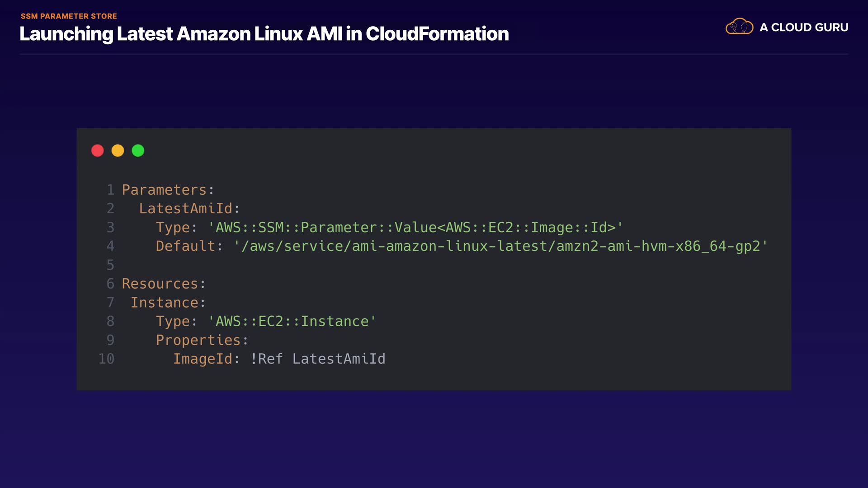
Task: Click the yellow minimize dot in code window
Action: point(118,150)
